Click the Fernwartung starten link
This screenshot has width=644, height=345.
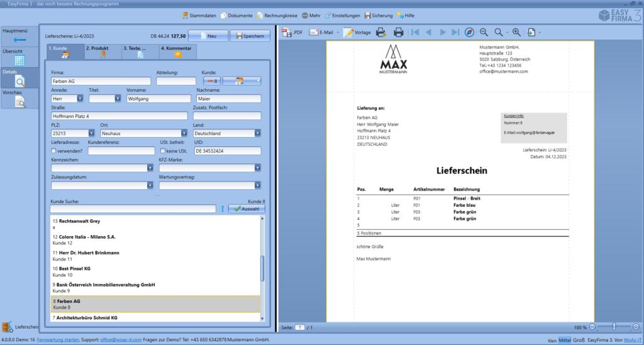pos(58,339)
